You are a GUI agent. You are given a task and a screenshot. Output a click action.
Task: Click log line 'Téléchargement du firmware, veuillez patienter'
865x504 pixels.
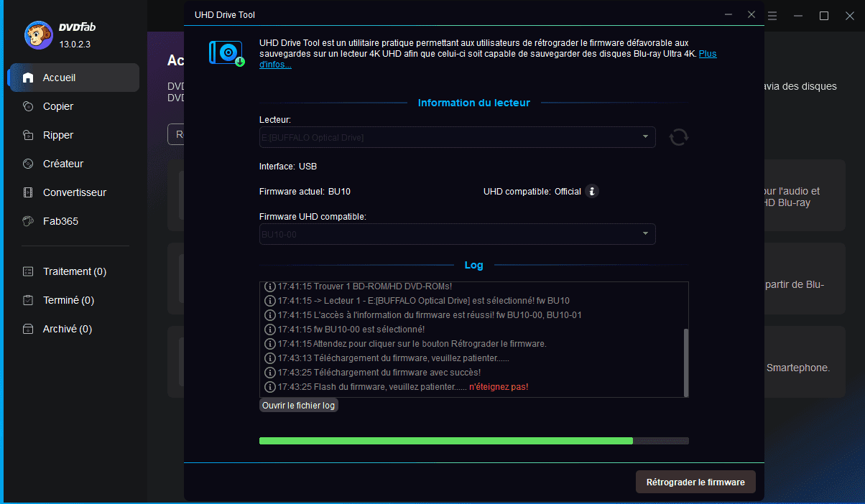pos(387,358)
